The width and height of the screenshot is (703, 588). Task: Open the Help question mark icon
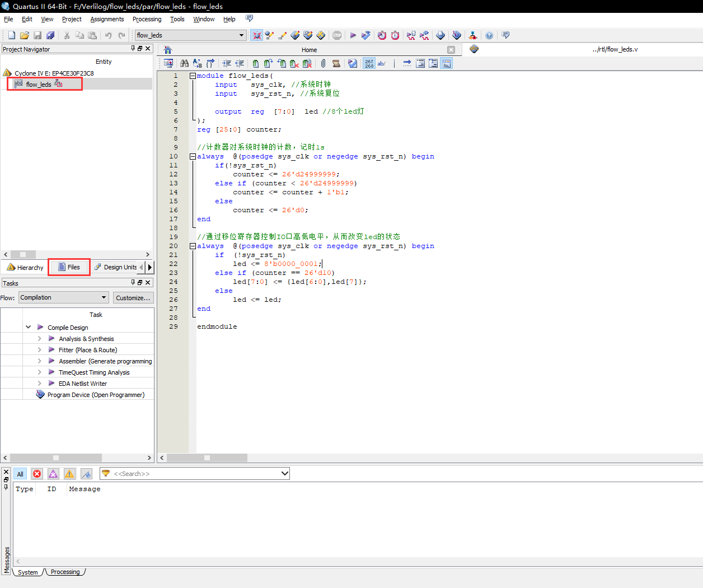point(489,35)
